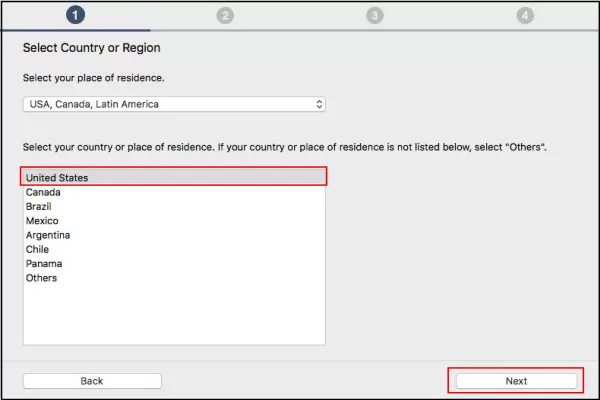Viewport: 600px width, 400px height.
Task: Click the blue progress bar under step 1
Action: click(75, 30)
